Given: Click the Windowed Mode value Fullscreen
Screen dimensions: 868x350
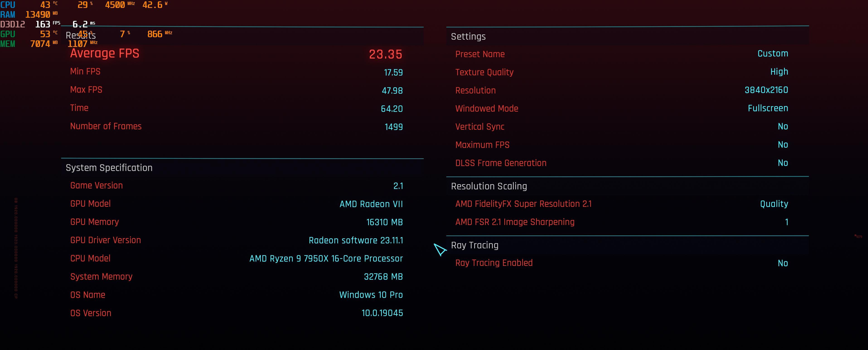Looking at the screenshot, I should tap(768, 108).
